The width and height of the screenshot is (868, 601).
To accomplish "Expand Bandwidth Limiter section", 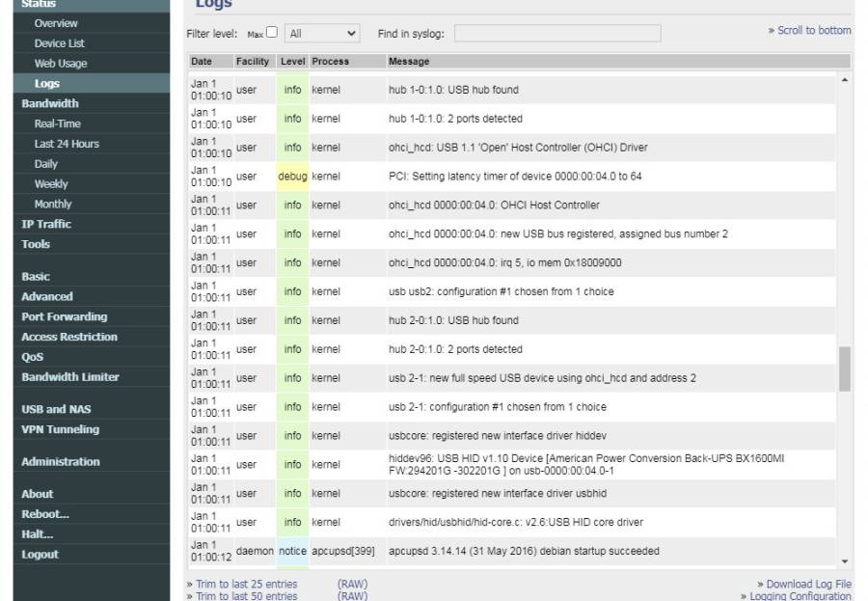I will pos(70,376).
